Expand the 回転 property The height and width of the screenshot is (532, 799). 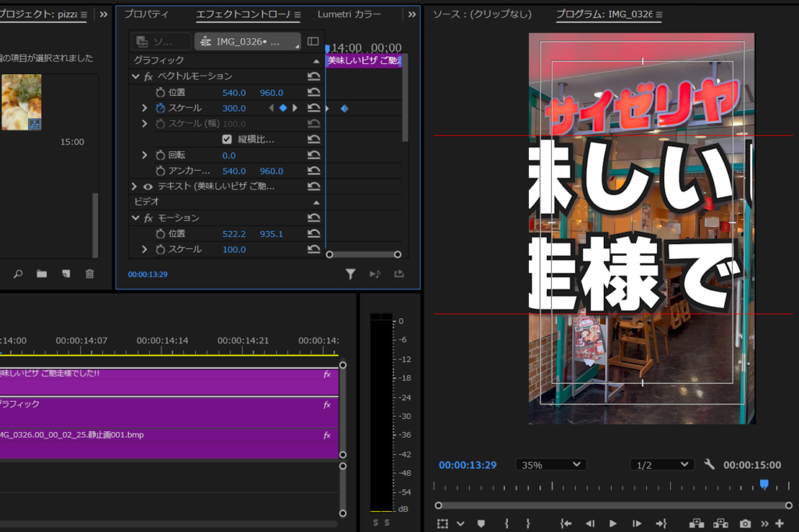tap(144, 155)
